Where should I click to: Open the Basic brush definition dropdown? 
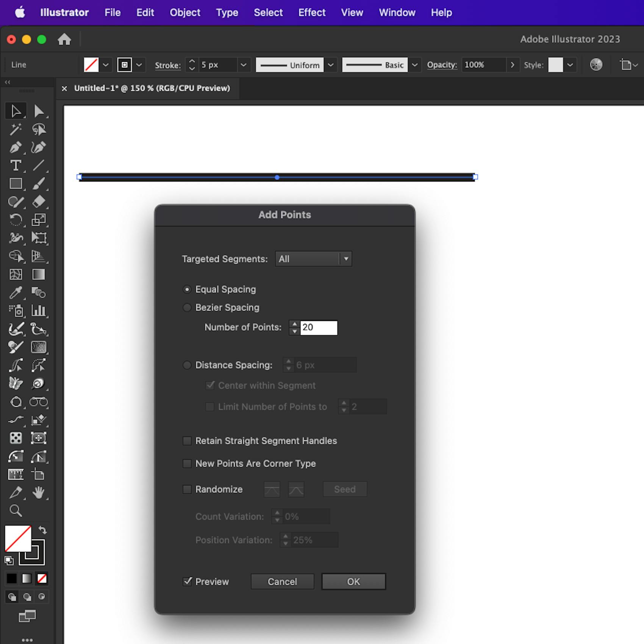[x=415, y=65]
